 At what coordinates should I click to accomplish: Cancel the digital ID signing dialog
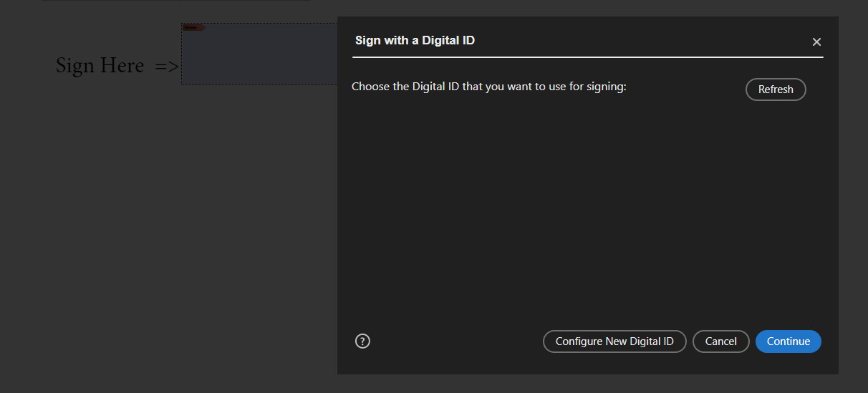point(720,341)
